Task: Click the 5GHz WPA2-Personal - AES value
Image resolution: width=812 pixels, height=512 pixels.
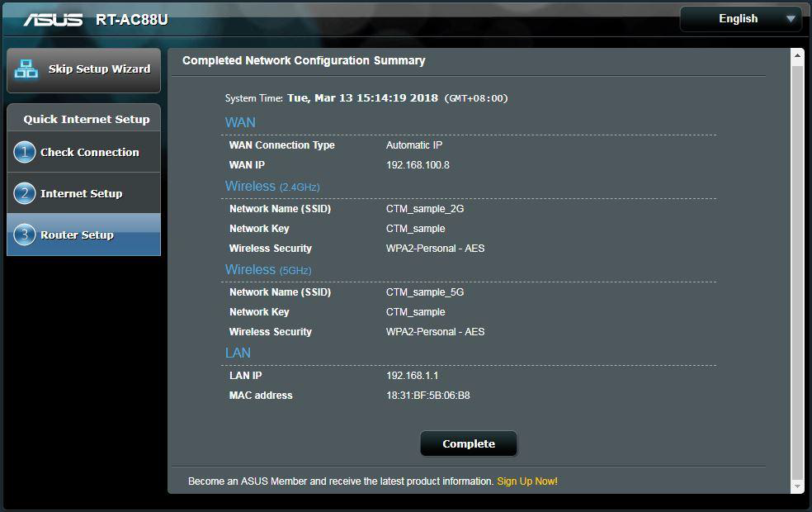Action: click(x=436, y=332)
